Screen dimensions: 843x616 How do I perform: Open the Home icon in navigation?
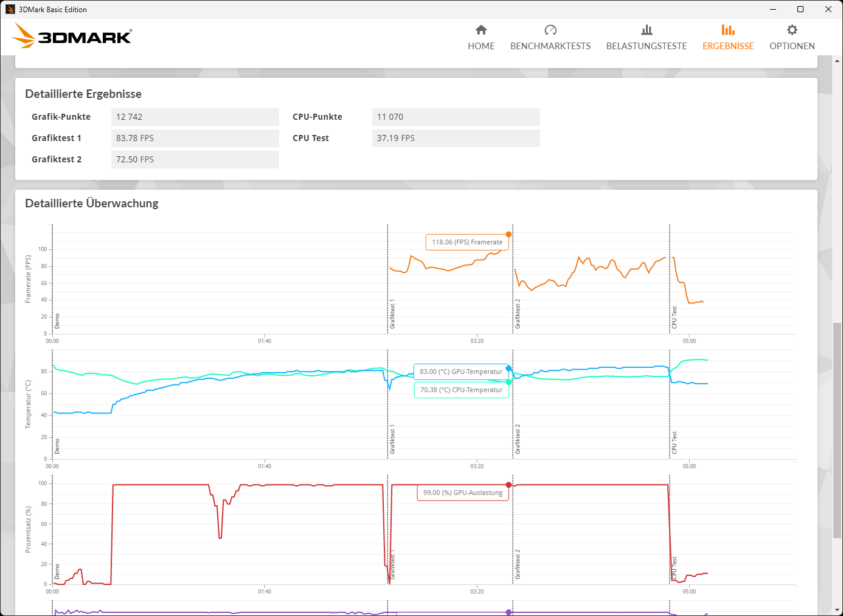481,30
